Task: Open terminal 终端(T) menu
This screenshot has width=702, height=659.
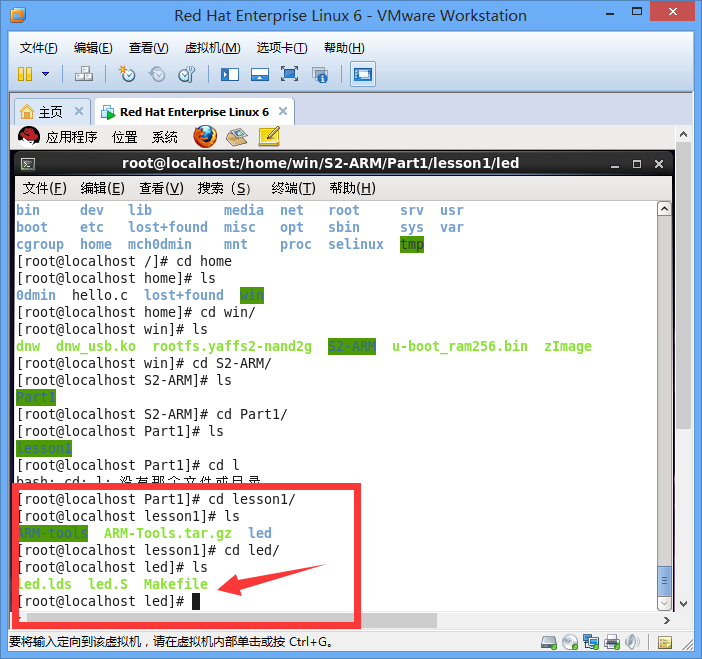Action: [x=293, y=188]
